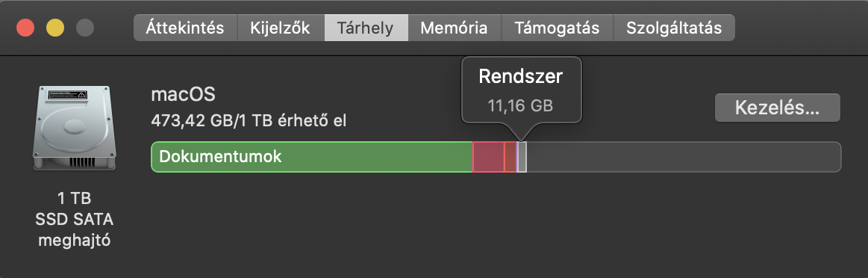Switch to the Áttekintés tab
This screenshot has width=868, height=278.
click(185, 28)
